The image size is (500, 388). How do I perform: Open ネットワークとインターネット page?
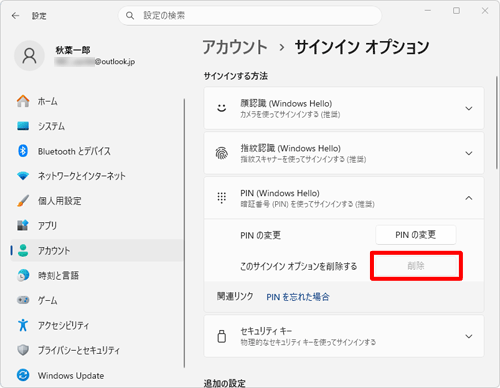97,176
